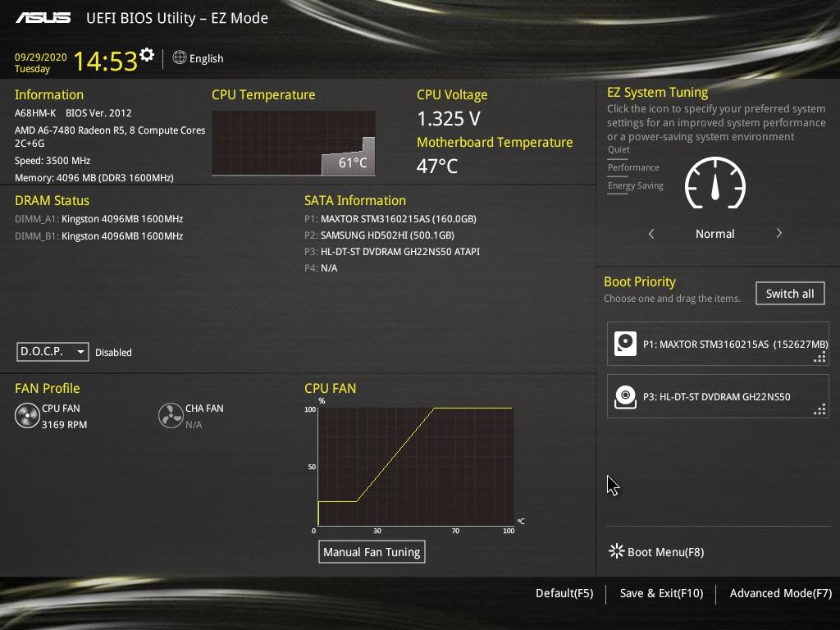The height and width of the screenshot is (630, 840).
Task: Click the EZ System Tuning heading
Action: point(657,92)
